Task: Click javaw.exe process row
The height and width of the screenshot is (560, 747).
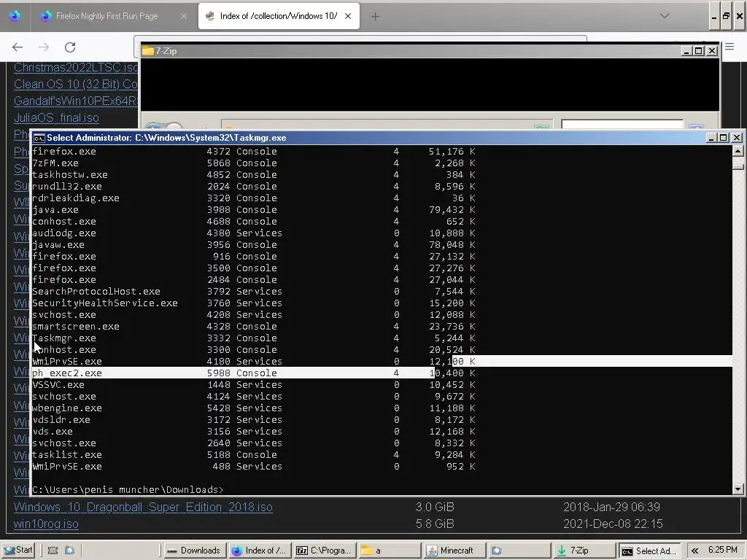Action: click(x=253, y=245)
